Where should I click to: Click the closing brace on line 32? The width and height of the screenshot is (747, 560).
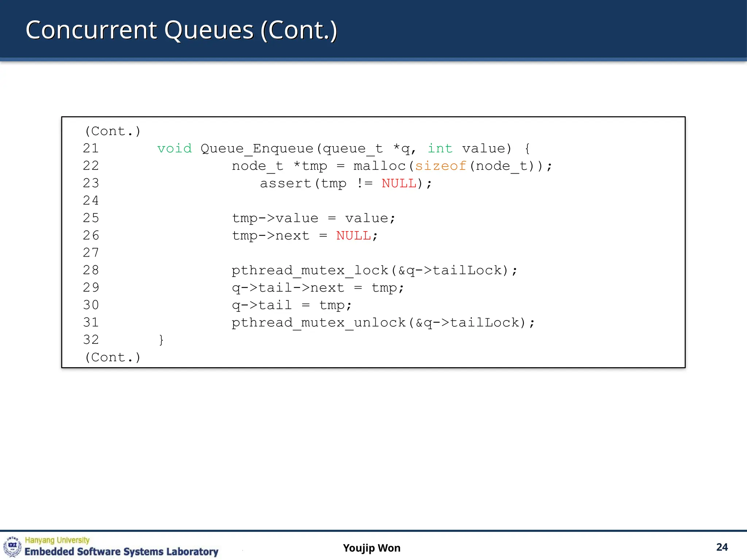[161, 340]
